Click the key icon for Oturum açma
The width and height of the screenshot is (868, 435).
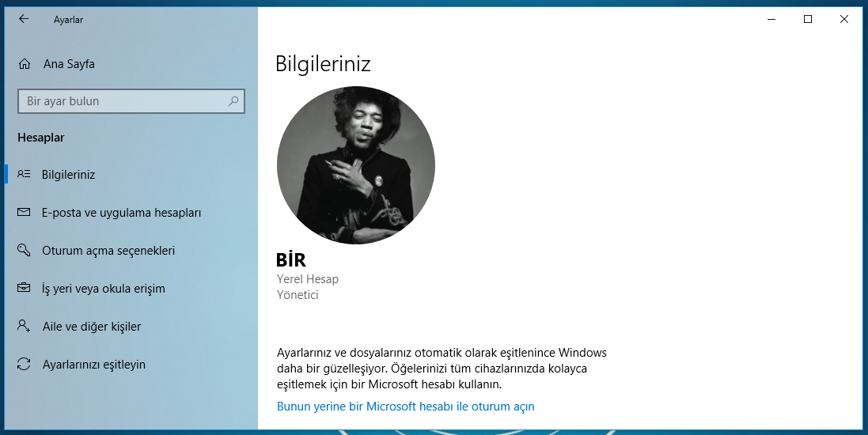pyautogui.click(x=25, y=251)
